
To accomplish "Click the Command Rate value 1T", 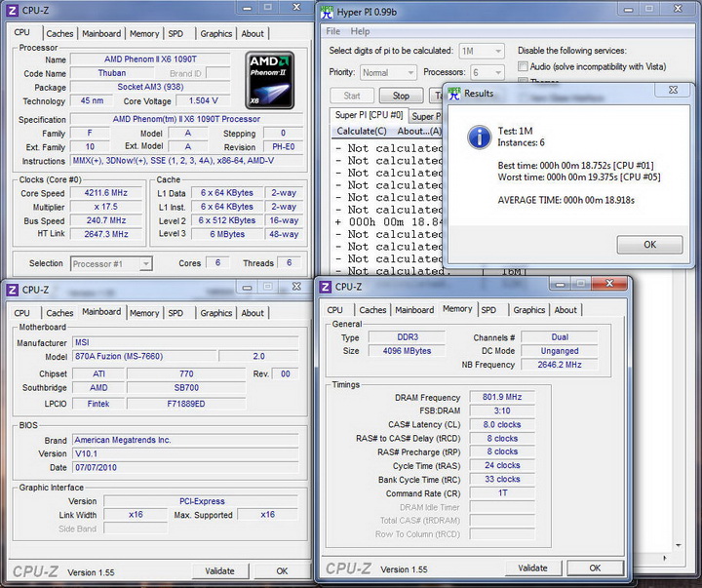I will (502, 493).
